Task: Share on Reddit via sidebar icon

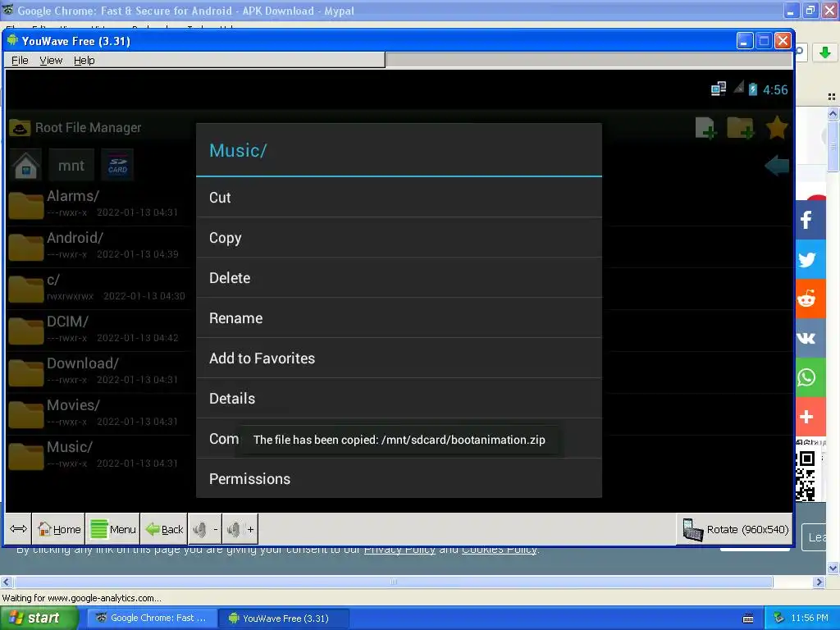Action: [810, 299]
